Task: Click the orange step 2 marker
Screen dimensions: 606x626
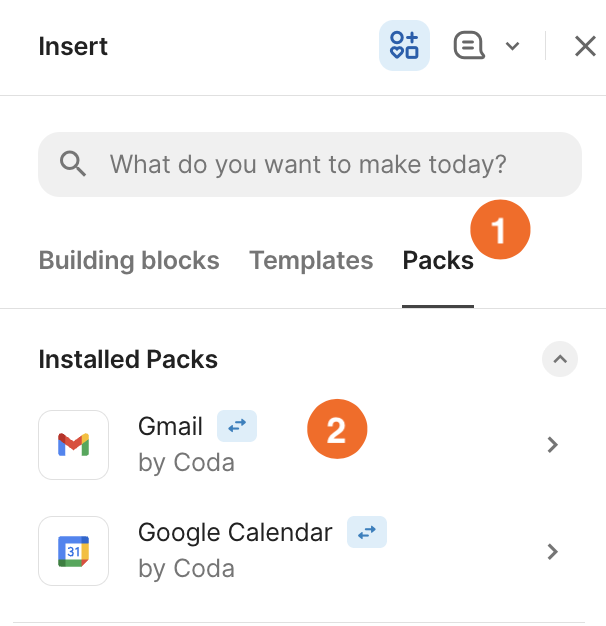Action: (x=337, y=431)
